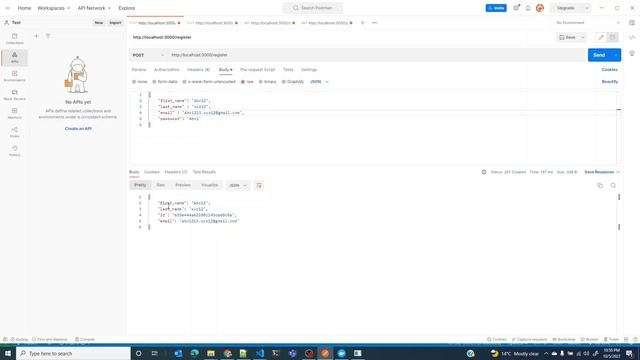Open the lightbulb info icon in right sidebar
The height and width of the screenshot is (360, 640).
pos(632,53)
